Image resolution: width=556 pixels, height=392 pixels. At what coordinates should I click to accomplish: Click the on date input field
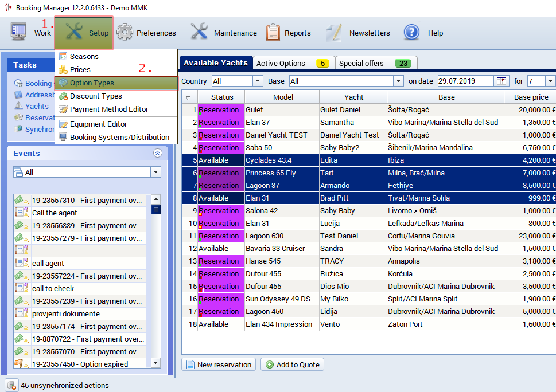[x=465, y=81]
